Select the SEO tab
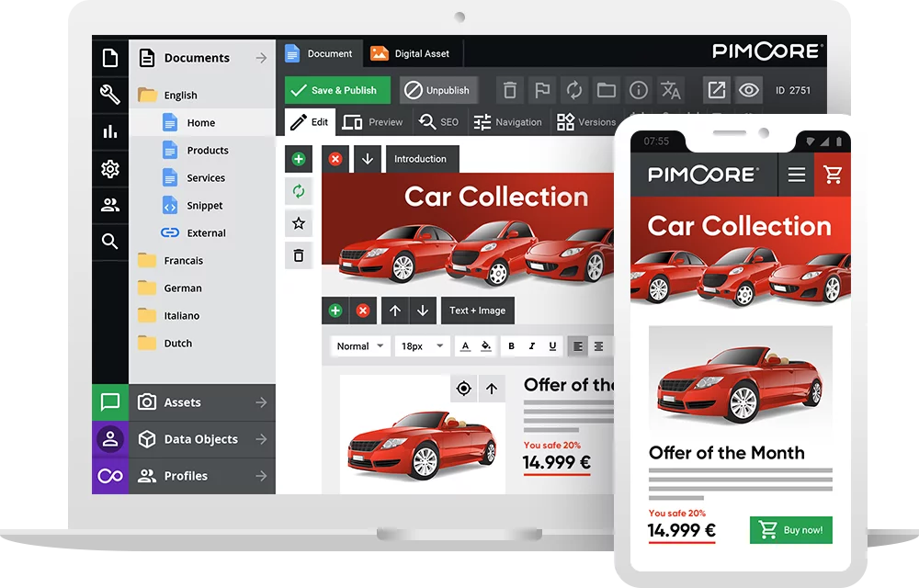 click(438, 122)
